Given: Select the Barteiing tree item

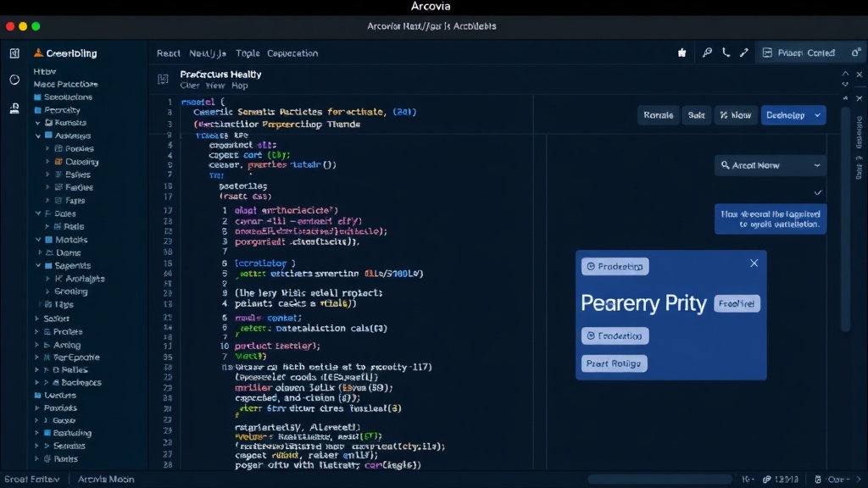Looking at the screenshot, I should 72,433.
